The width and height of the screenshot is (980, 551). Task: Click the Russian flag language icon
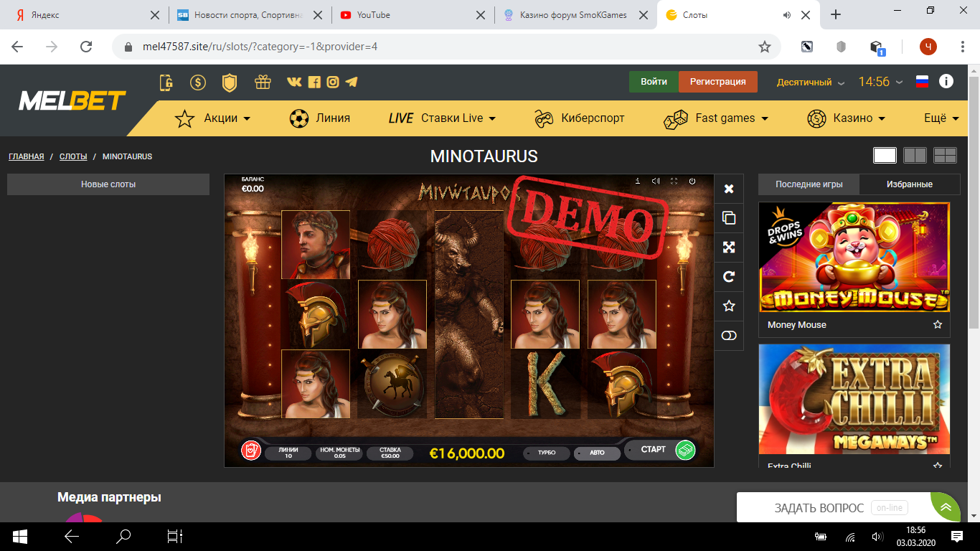coord(922,82)
